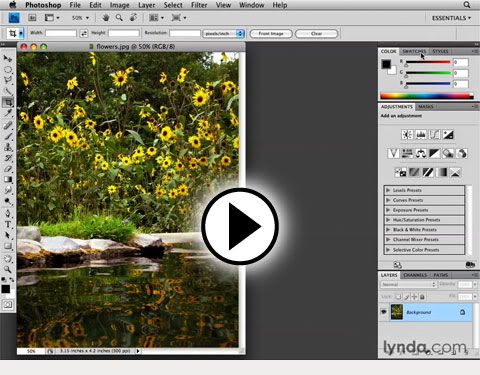The image size is (480, 375).
Task: Select the Gradient tool
Action: [x=8, y=180]
